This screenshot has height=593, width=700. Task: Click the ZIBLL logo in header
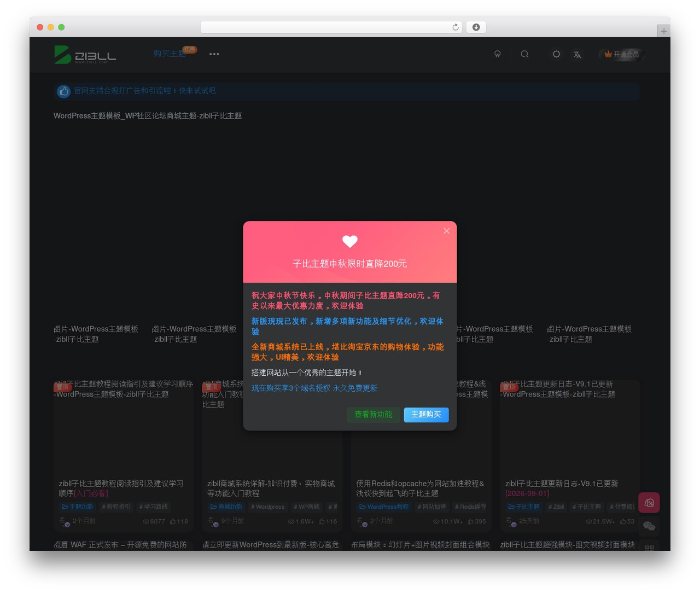tap(85, 54)
